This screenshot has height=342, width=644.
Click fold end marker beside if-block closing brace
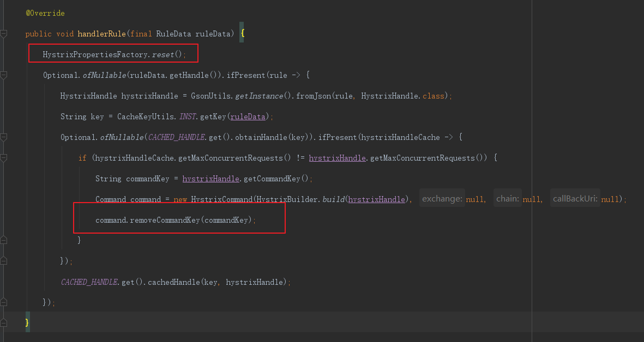coord(3,240)
